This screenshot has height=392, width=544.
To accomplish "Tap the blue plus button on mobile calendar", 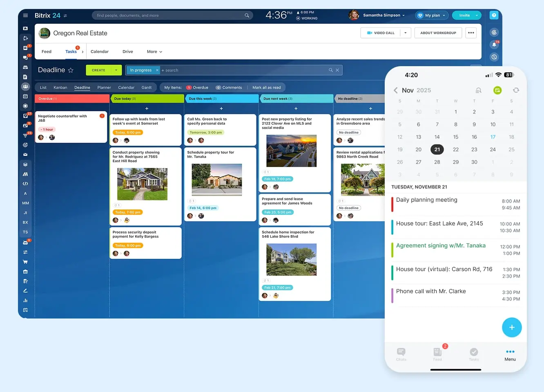I will click(511, 327).
